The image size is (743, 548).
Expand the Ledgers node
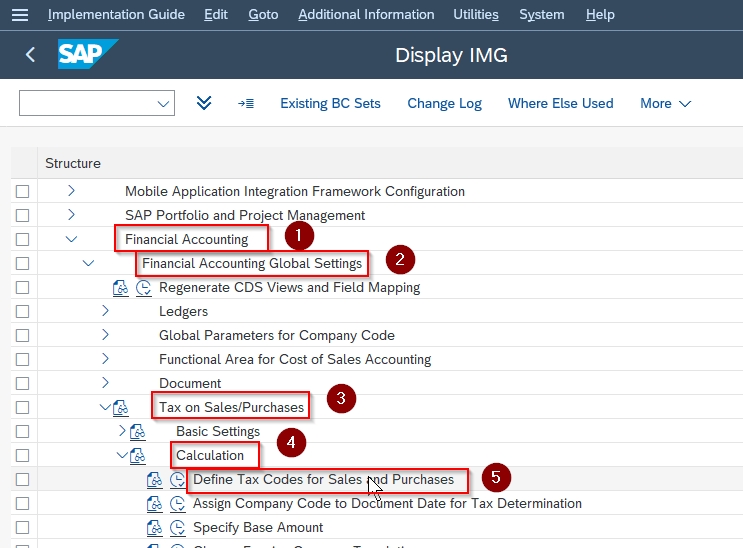pos(105,311)
